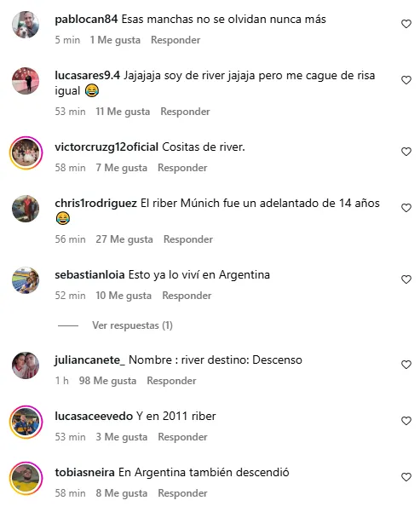Open lucasaceevedo's story ring avatar
This screenshot has width=420, height=512.
[x=26, y=422]
